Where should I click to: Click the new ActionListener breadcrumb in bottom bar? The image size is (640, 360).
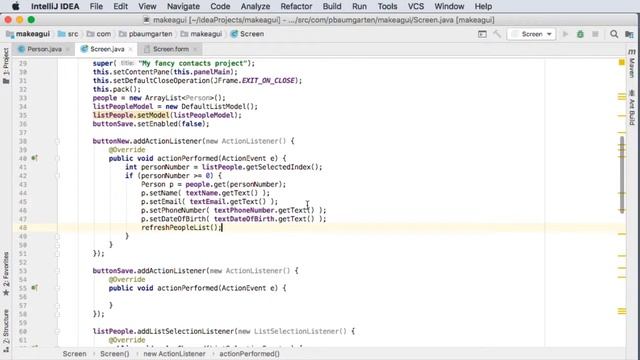pos(174,354)
